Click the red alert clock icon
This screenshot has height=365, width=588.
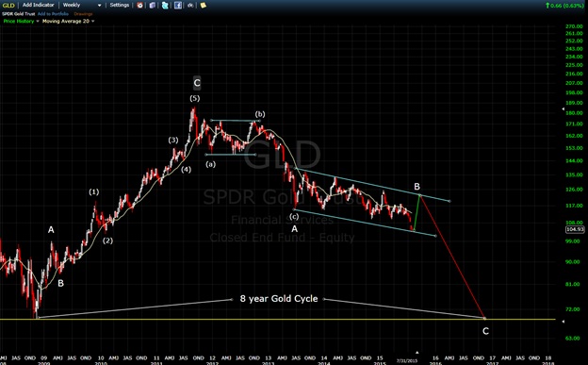[x=139, y=6]
